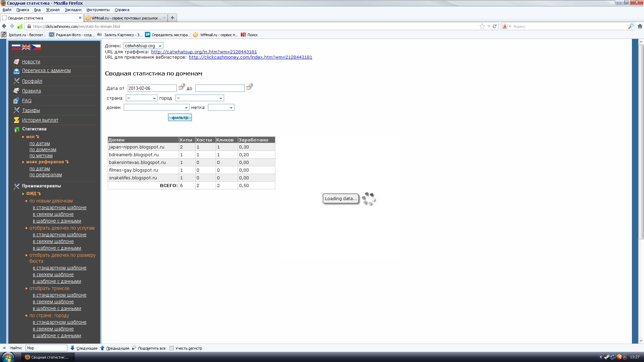Open the метка dropdown
644x362 pixels.
[221, 107]
